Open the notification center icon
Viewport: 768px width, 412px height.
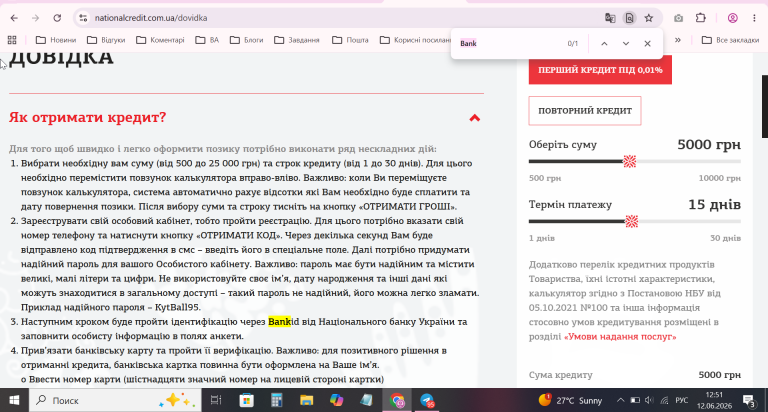point(750,400)
